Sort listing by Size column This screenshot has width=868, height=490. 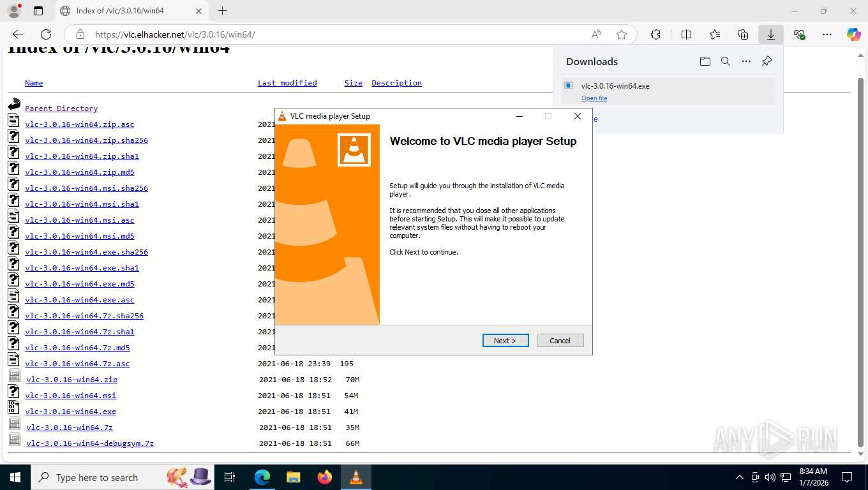point(353,83)
